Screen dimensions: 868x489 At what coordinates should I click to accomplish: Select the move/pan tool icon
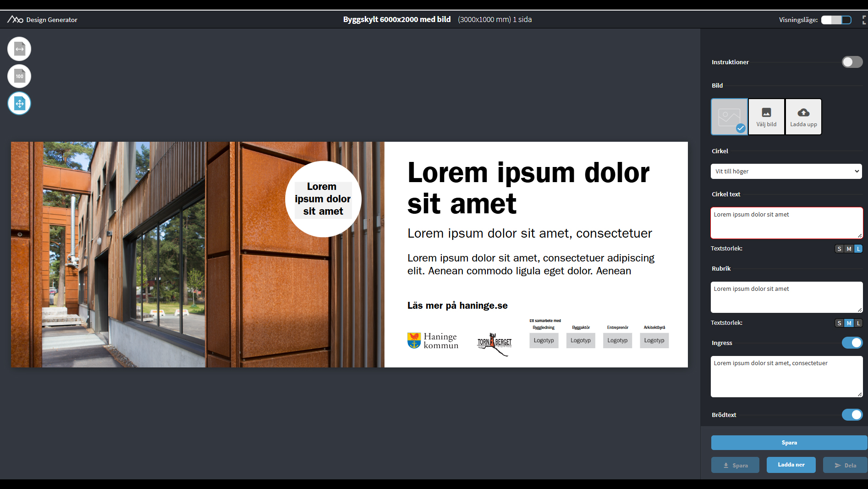click(19, 103)
